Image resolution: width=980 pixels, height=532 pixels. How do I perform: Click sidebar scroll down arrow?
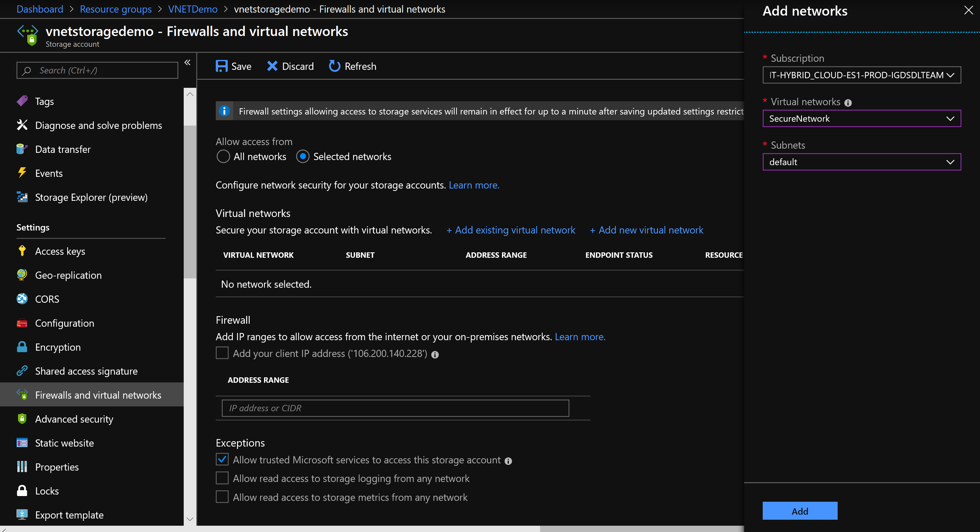190,519
